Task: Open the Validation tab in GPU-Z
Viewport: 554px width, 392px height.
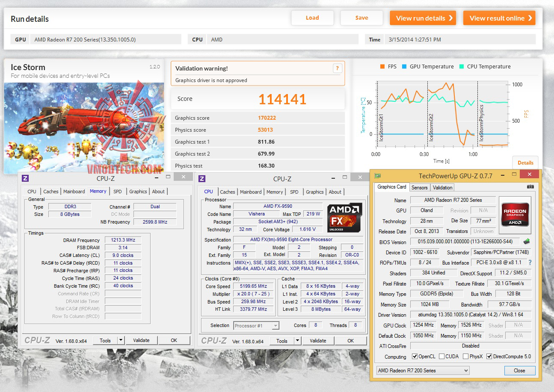Action: click(442, 188)
